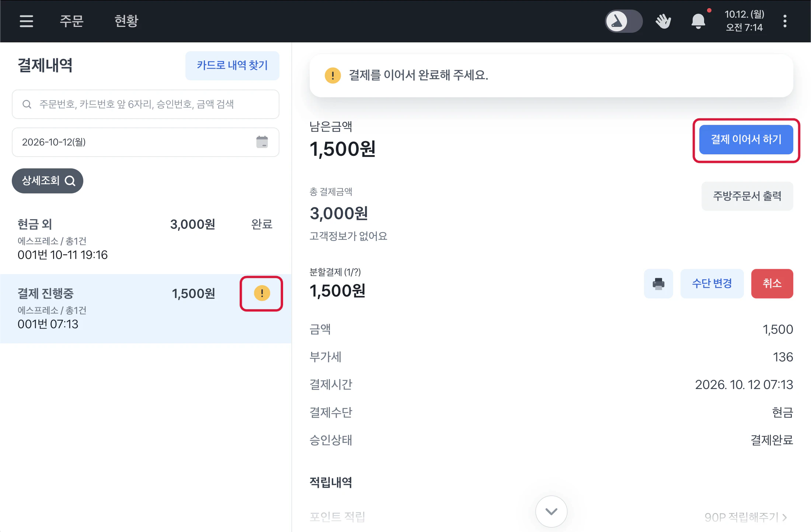Click the 수단 변경 button

pos(712,284)
